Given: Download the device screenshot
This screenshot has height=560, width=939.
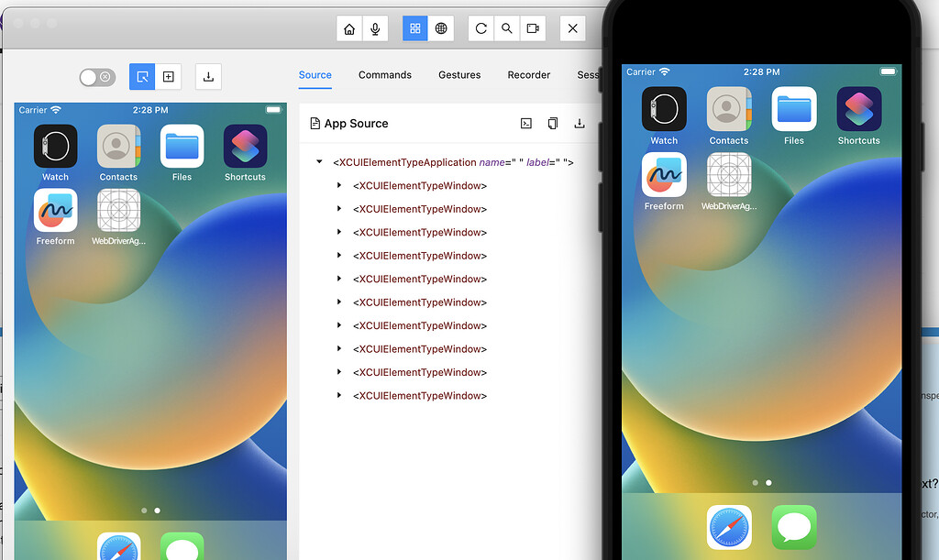Looking at the screenshot, I should click(x=207, y=77).
